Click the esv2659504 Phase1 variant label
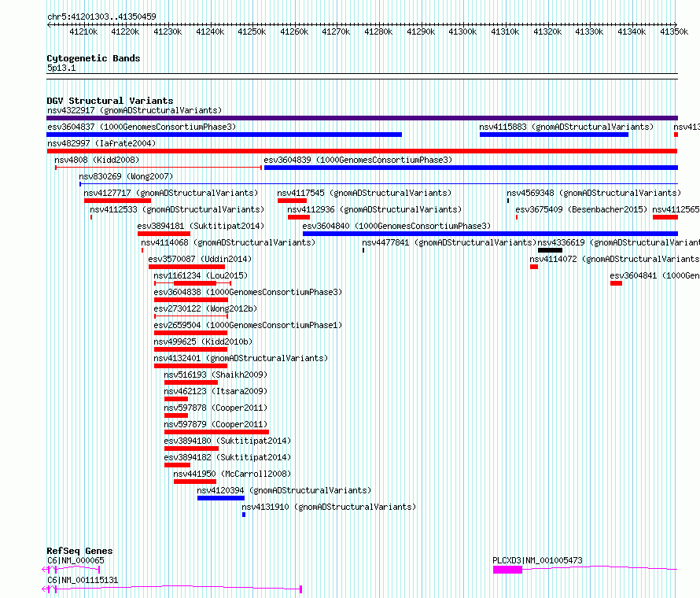This screenshot has height=598, width=700. 248,325
